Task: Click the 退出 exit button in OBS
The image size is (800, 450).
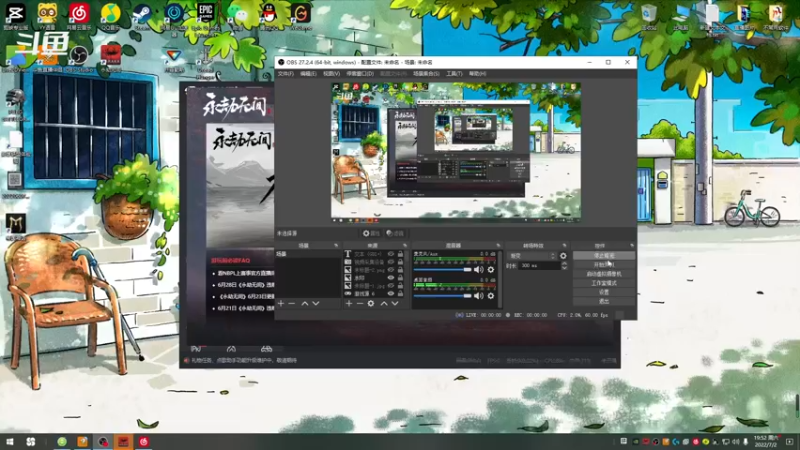Action: (604, 302)
